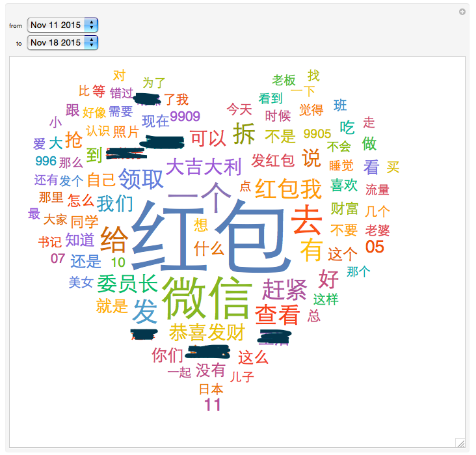Screen dimensions: 476x455
Task: Click the purple word 知道
Action: click(x=80, y=240)
